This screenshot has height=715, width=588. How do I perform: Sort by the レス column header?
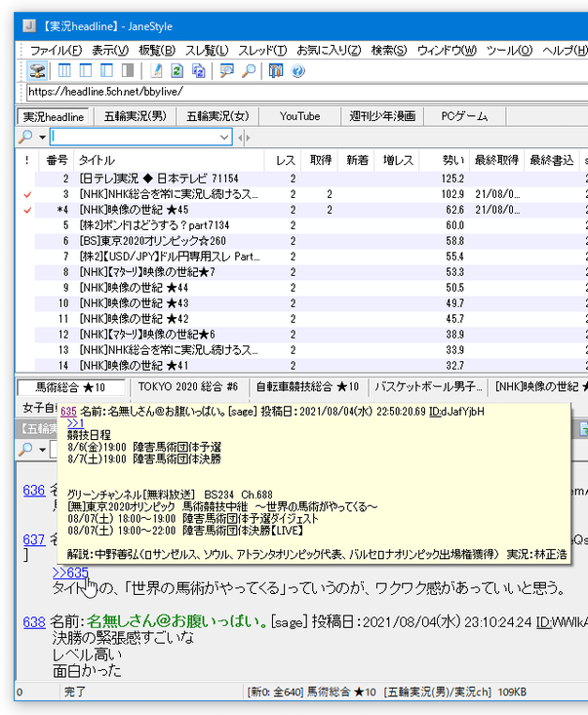282,160
